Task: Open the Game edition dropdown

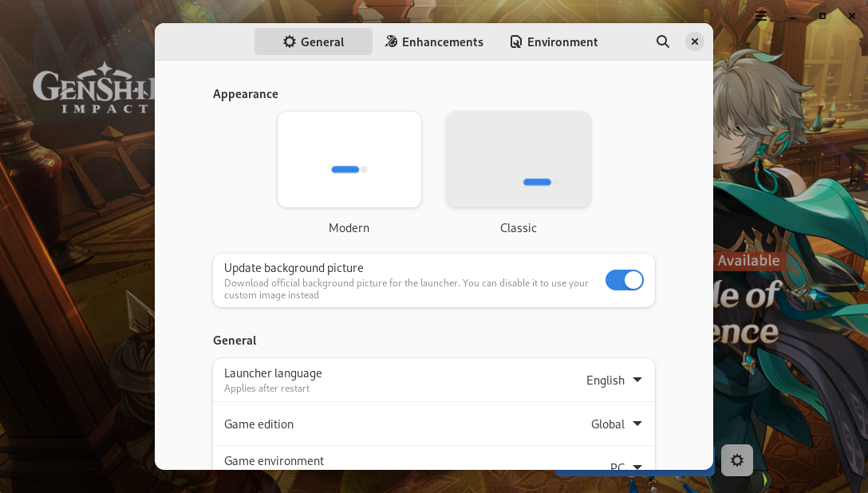Action: click(x=616, y=424)
